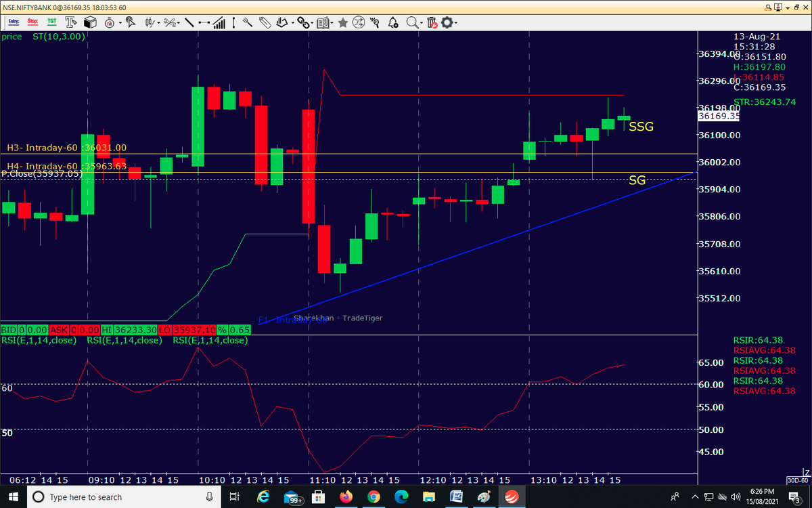The height and width of the screenshot is (508, 812).
Task: Click the monitor with person icon
Action: [779, 6]
